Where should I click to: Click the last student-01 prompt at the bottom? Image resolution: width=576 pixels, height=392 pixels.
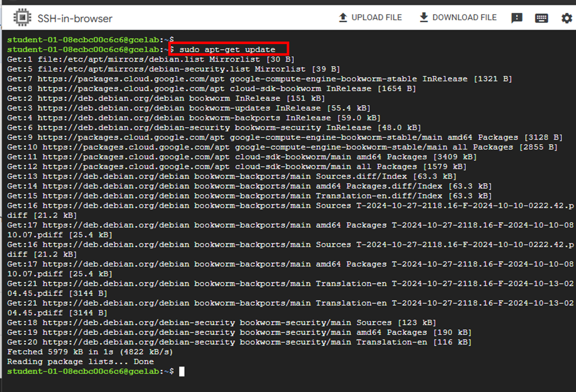[90, 372]
